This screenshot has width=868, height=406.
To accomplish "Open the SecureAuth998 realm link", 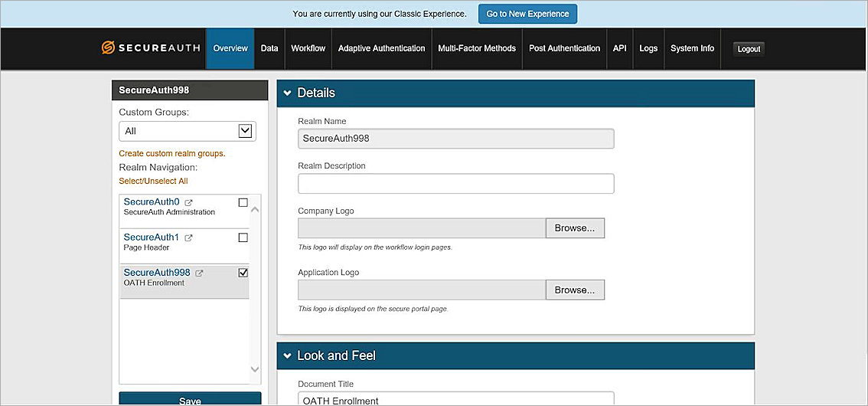I will tap(157, 273).
